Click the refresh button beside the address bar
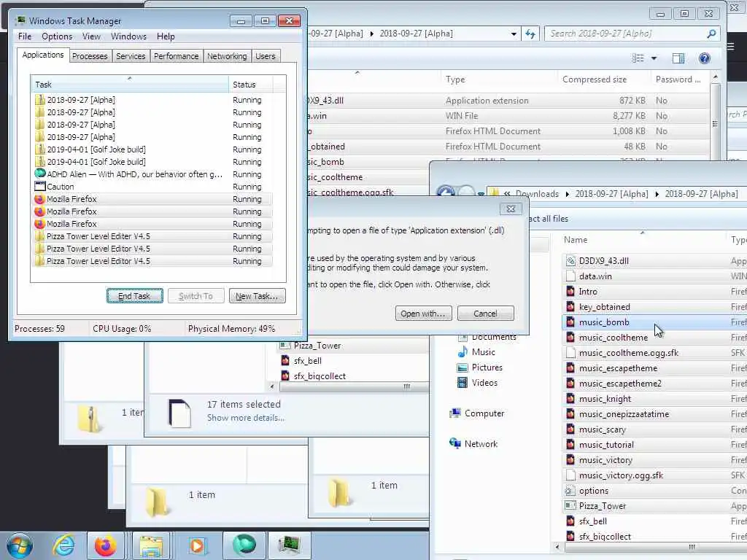The image size is (747, 560). coord(530,34)
